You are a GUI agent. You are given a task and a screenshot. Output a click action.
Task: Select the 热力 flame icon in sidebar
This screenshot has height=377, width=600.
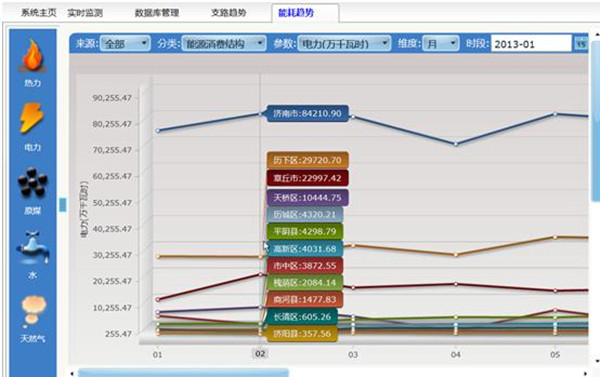click(x=33, y=55)
